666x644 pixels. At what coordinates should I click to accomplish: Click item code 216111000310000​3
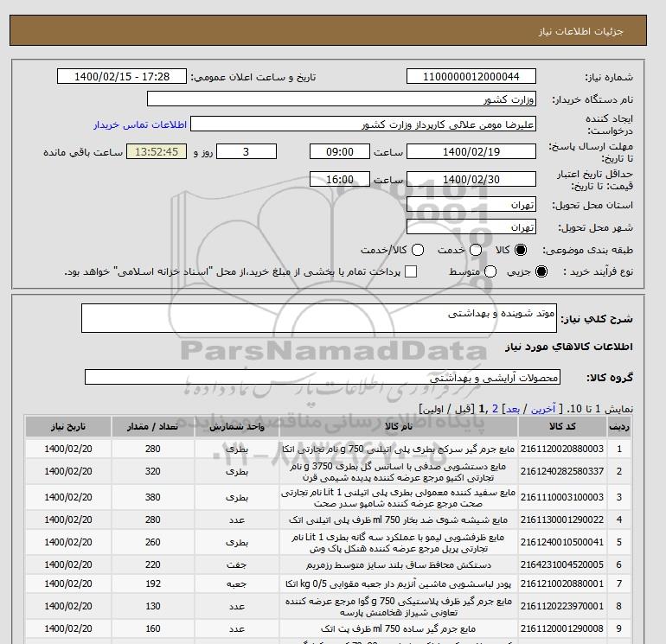(x=562, y=497)
